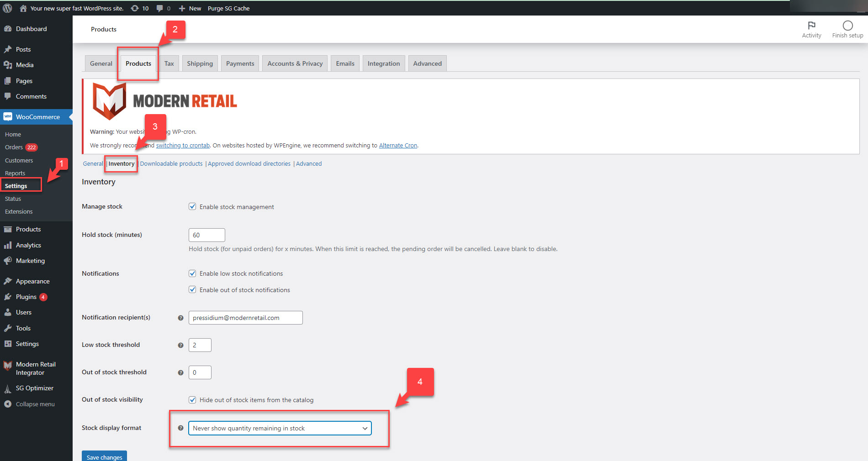868x461 pixels.
Task: Click the Products box icon in sidebar
Action: pyautogui.click(x=8, y=229)
